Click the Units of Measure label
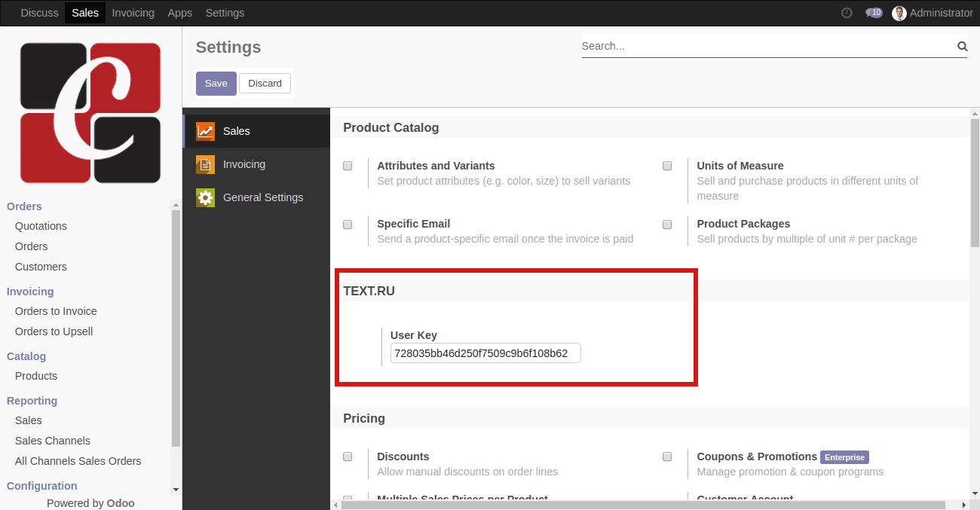This screenshot has height=510, width=980. (740, 166)
